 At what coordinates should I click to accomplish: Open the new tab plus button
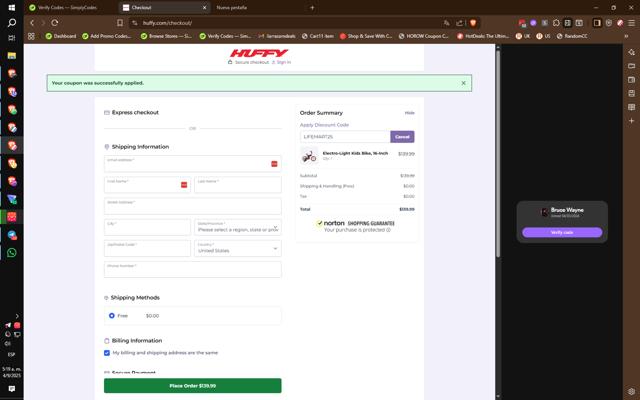(312, 7)
